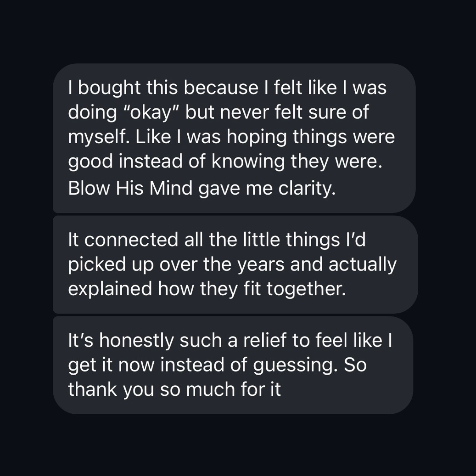Screen dimensions: 476x476
Task: Click the first message bubble about buying this
Action: (x=234, y=138)
